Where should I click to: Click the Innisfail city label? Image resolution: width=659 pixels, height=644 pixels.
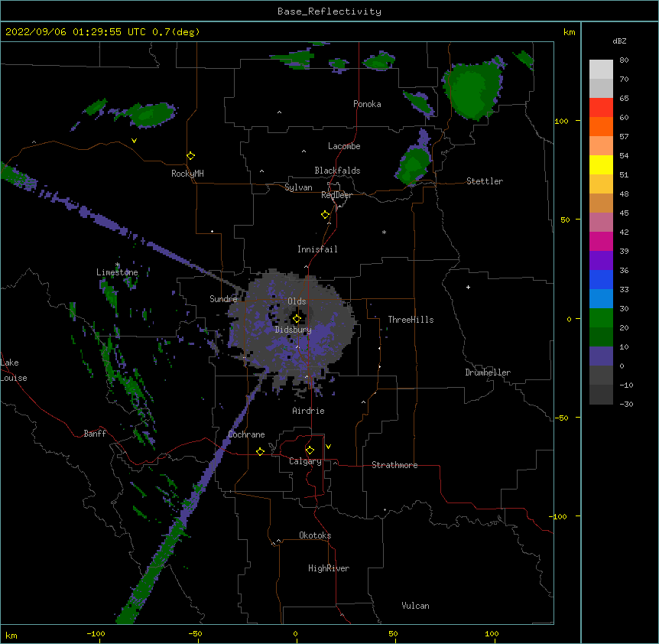click(x=317, y=249)
